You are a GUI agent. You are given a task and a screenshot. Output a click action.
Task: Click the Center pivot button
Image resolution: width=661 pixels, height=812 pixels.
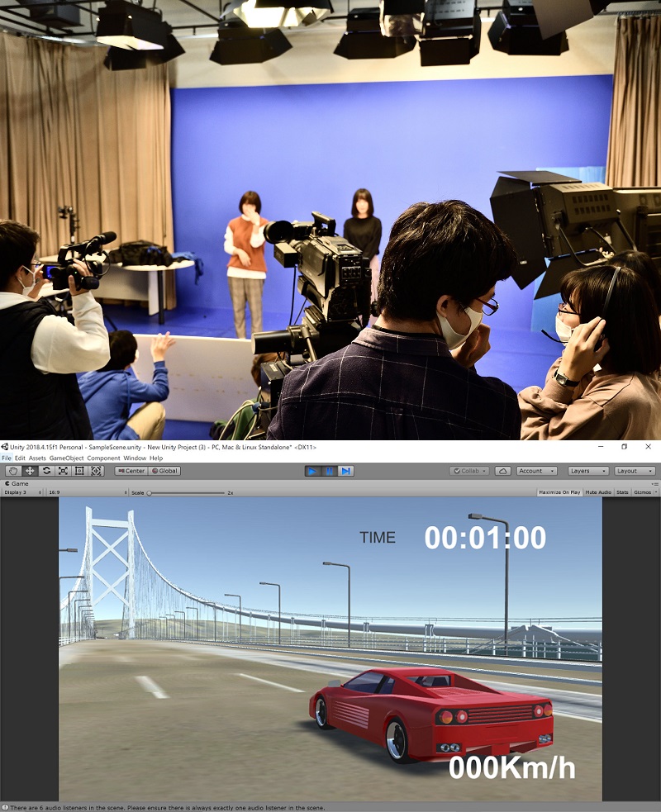pos(131,471)
